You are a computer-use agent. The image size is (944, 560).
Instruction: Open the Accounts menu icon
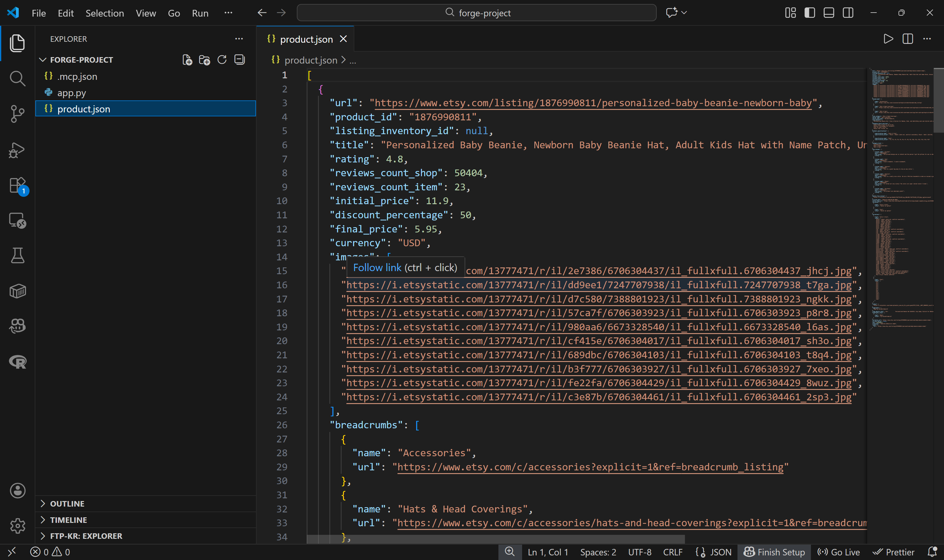(x=18, y=491)
